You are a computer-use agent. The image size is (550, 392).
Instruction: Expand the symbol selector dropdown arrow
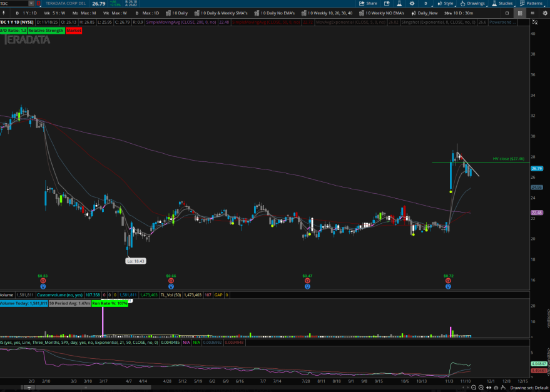coord(31,4)
